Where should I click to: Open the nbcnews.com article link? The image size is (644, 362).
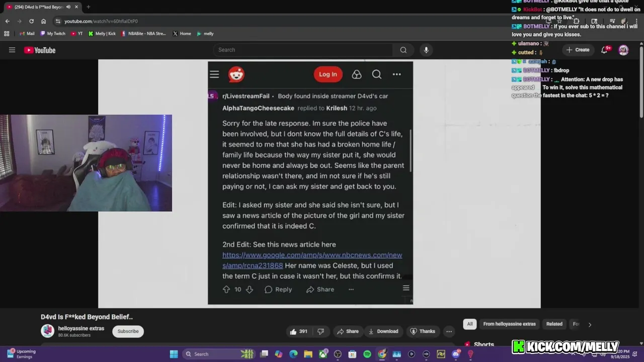click(312, 260)
